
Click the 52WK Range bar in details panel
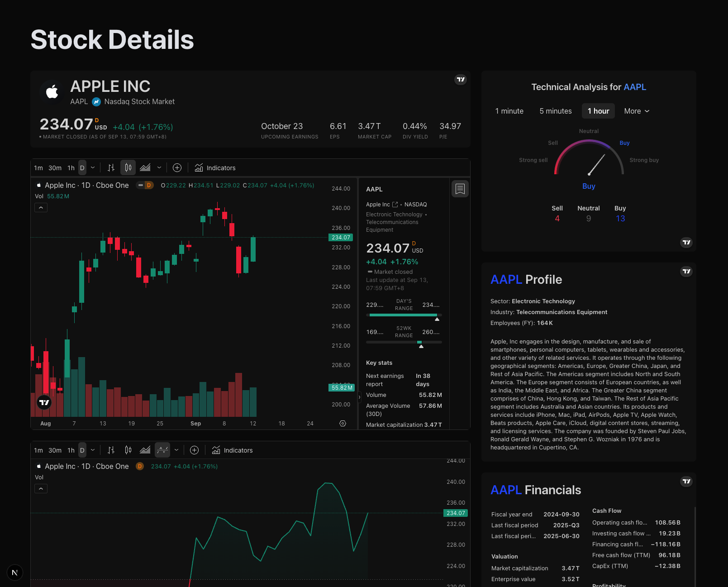pyautogui.click(x=404, y=342)
